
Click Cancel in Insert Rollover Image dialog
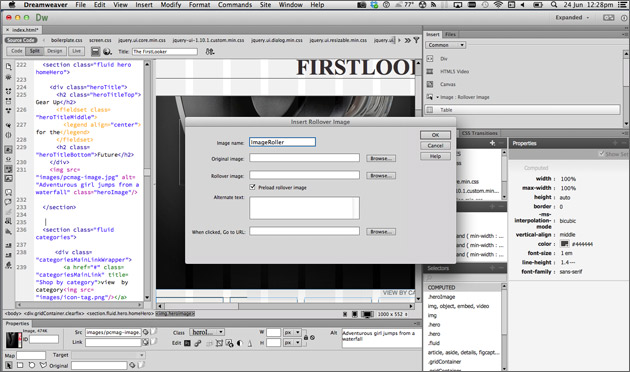(x=435, y=145)
